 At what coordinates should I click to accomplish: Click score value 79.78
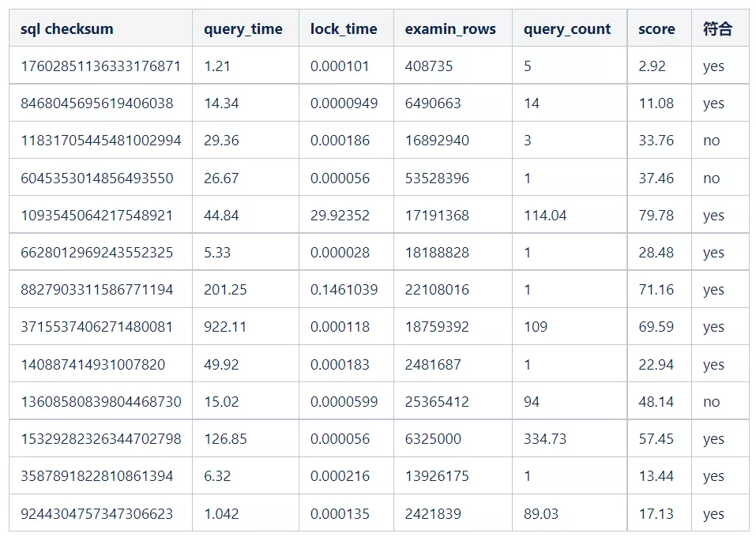coord(656,215)
